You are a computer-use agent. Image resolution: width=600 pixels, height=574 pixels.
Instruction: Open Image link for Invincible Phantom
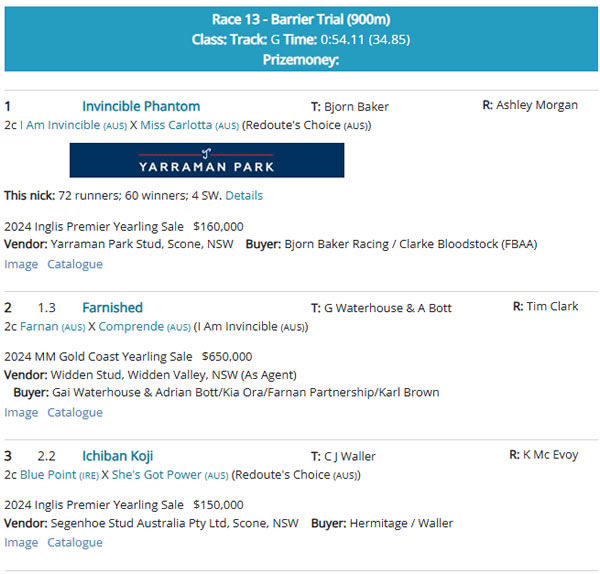(x=21, y=264)
